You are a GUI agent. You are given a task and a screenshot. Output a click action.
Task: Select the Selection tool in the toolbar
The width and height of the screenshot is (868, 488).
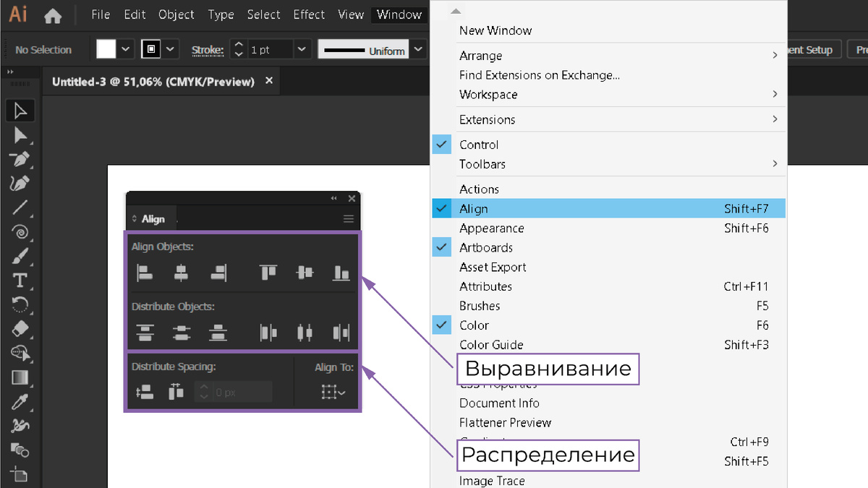pos(20,111)
